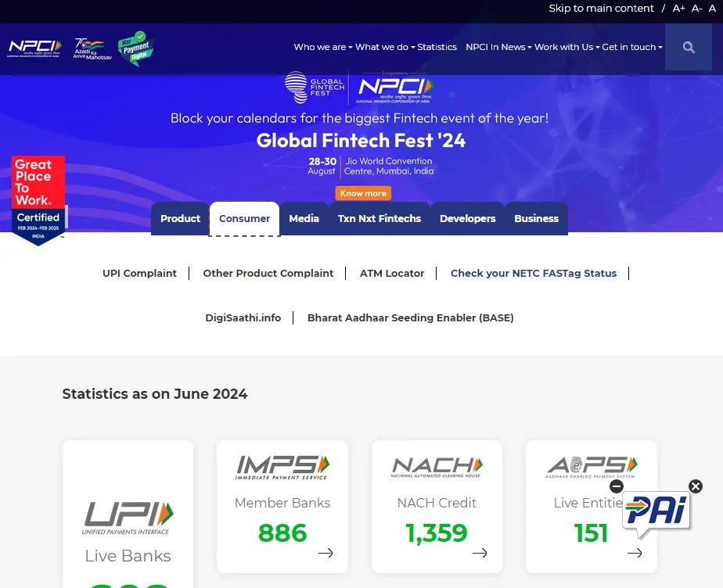Click Skip to main content link
Image resolution: width=723 pixels, height=588 pixels.
tap(601, 9)
